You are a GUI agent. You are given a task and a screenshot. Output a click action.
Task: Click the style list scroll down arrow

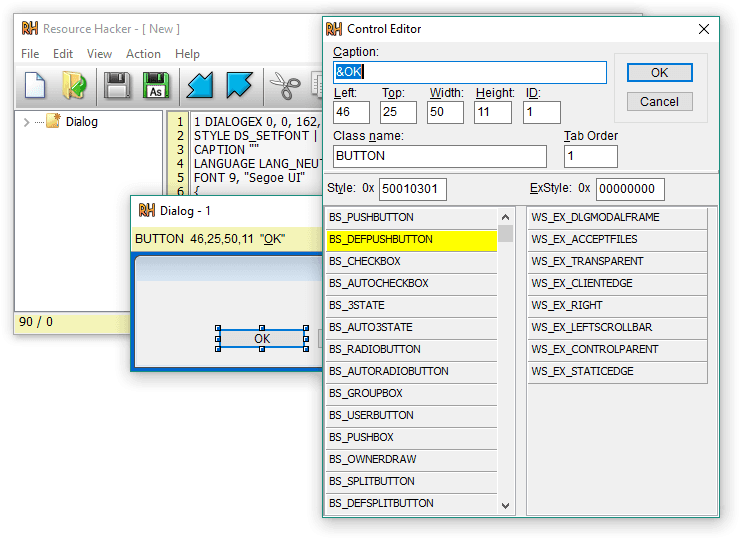click(x=506, y=506)
